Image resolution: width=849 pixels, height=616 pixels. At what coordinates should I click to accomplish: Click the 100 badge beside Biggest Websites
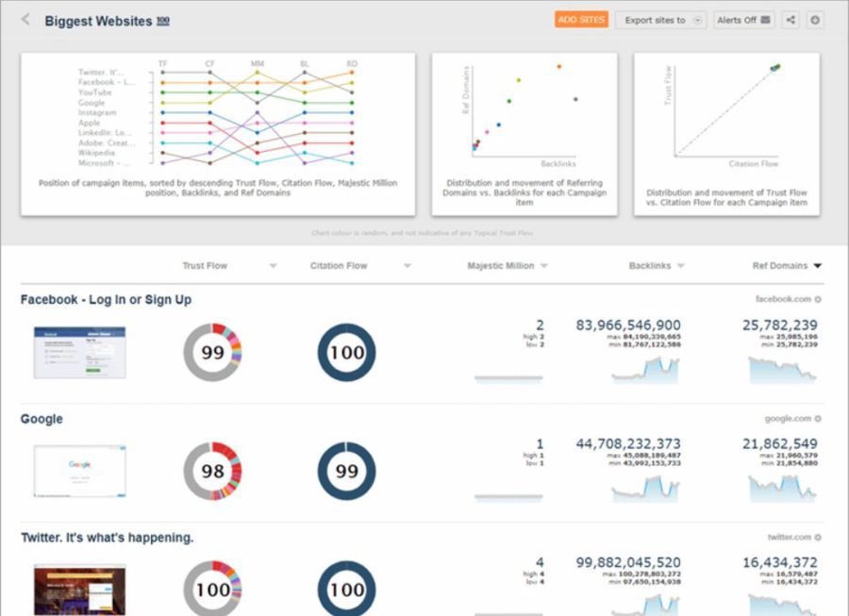coord(163,21)
